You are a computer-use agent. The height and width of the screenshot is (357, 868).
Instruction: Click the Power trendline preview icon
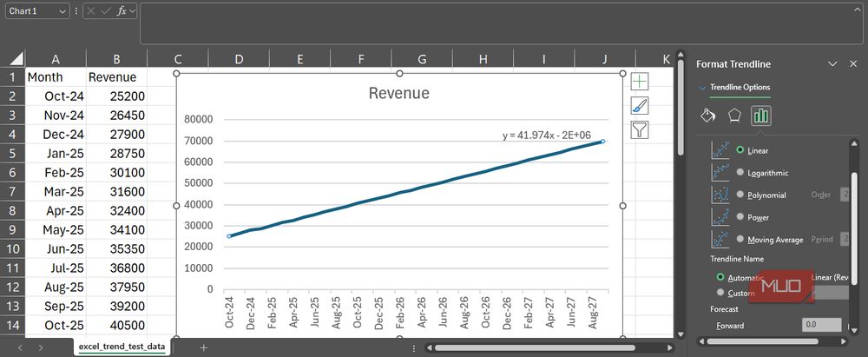coord(720,217)
